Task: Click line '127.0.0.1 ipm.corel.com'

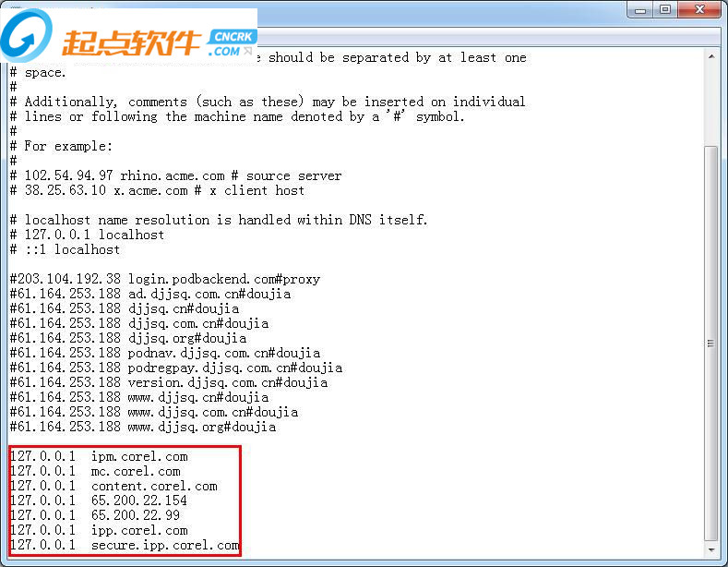Action: [99, 456]
